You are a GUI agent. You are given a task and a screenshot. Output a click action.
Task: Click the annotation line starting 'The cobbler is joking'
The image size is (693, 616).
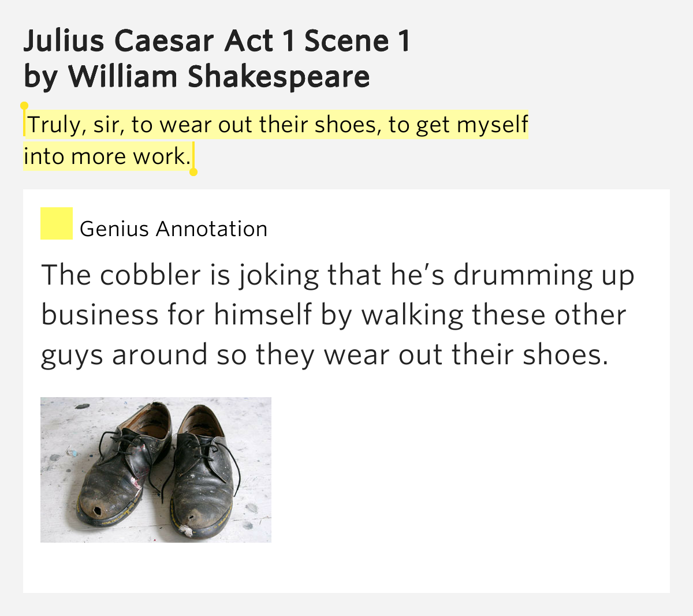[x=338, y=275]
